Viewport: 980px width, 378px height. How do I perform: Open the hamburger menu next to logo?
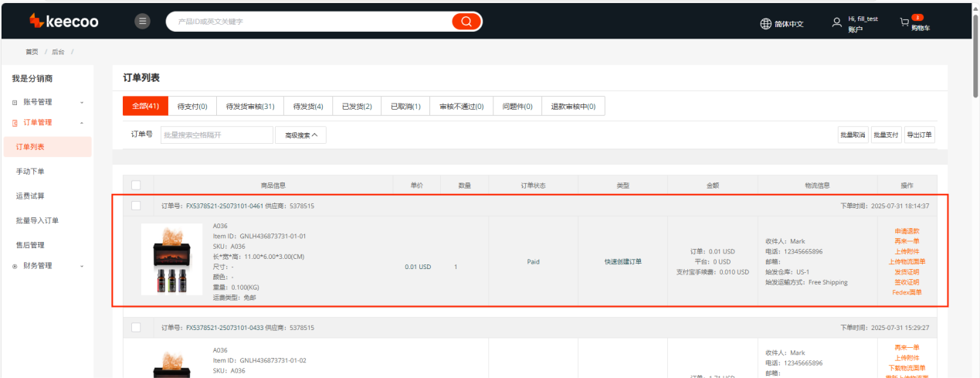142,22
